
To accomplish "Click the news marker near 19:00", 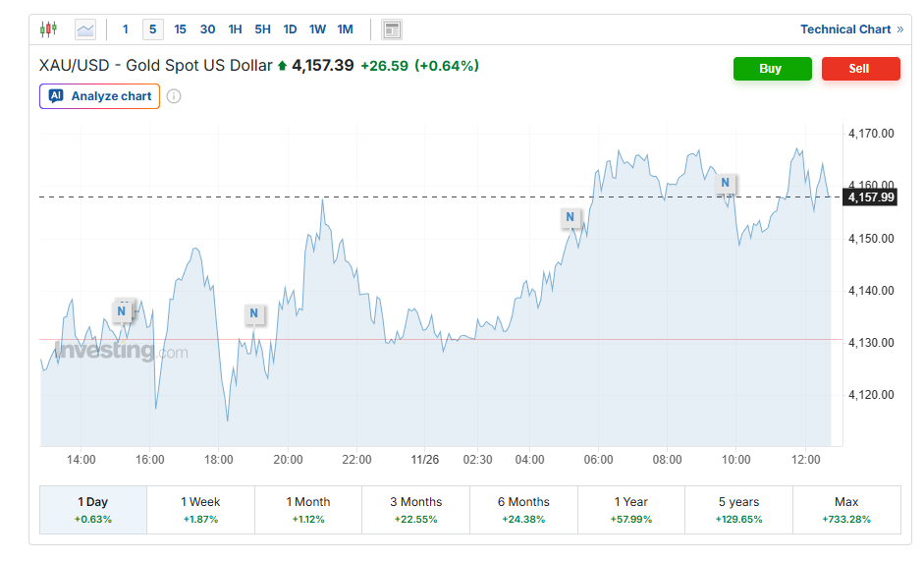I will [x=253, y=314].
